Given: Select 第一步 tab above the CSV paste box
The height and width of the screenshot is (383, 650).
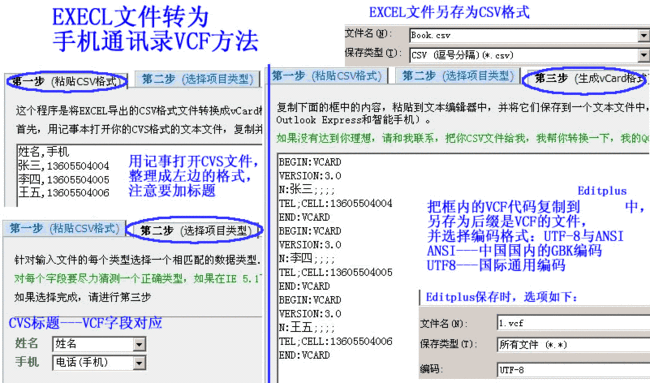Looking at the screenshot, I should (68, 81).
